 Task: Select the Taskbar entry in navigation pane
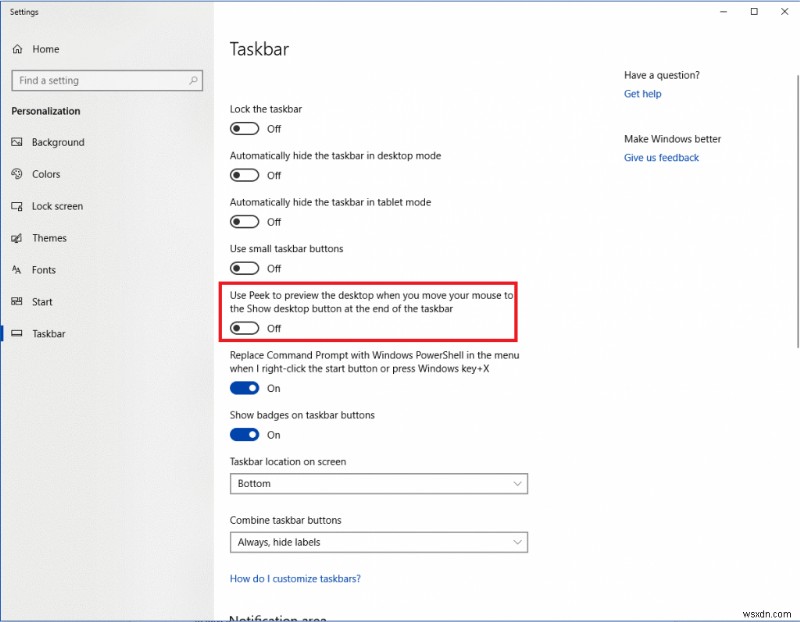pyautogui.click(x=51, y=333)
